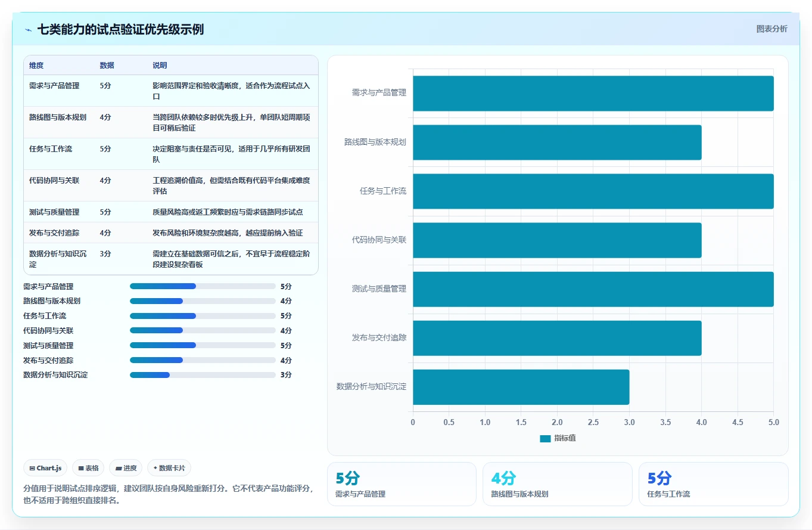
Task: Click the 测试与质量管理 progress bar
Action: 203,346
